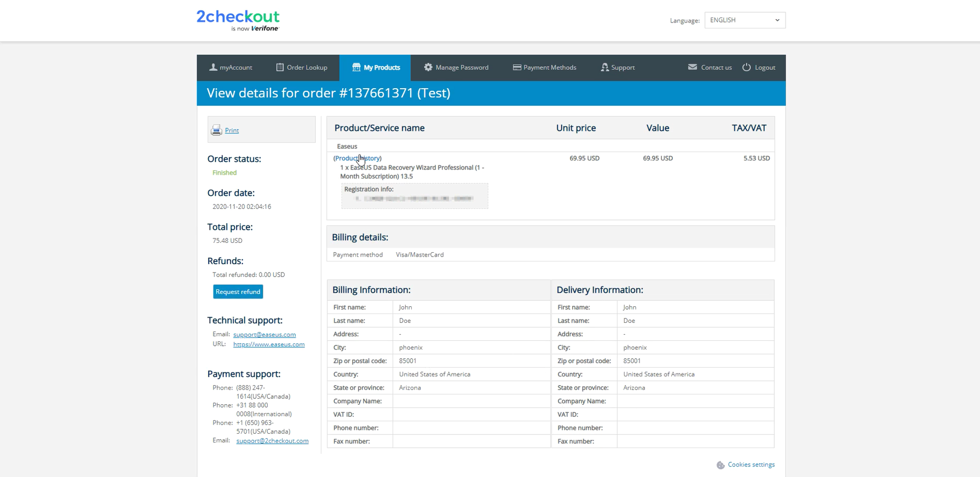This screenshot has height=477, width=980.
Task: Click the Order Lookup clipboard icon
Action: point(280,67)
